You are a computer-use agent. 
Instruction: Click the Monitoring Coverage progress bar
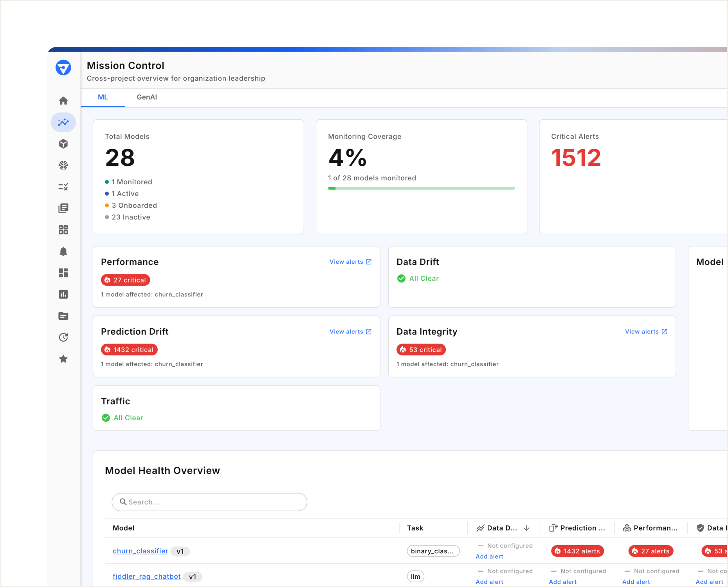(x=422, y=188)
